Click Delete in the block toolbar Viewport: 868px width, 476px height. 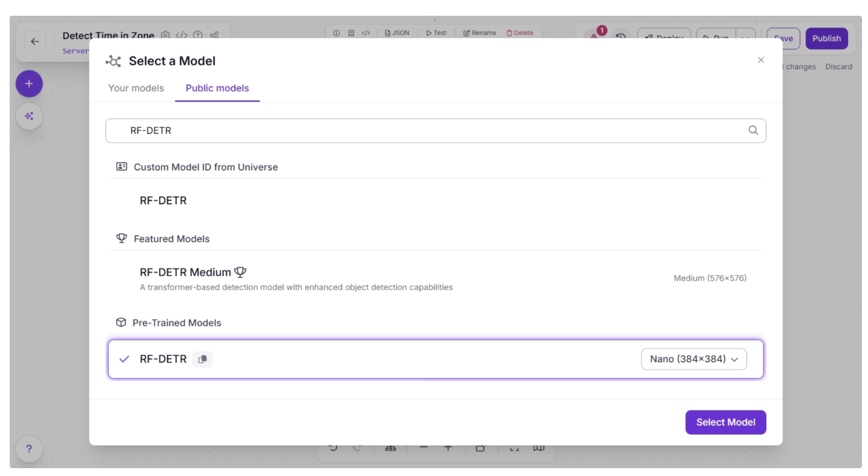pos(520,33)
